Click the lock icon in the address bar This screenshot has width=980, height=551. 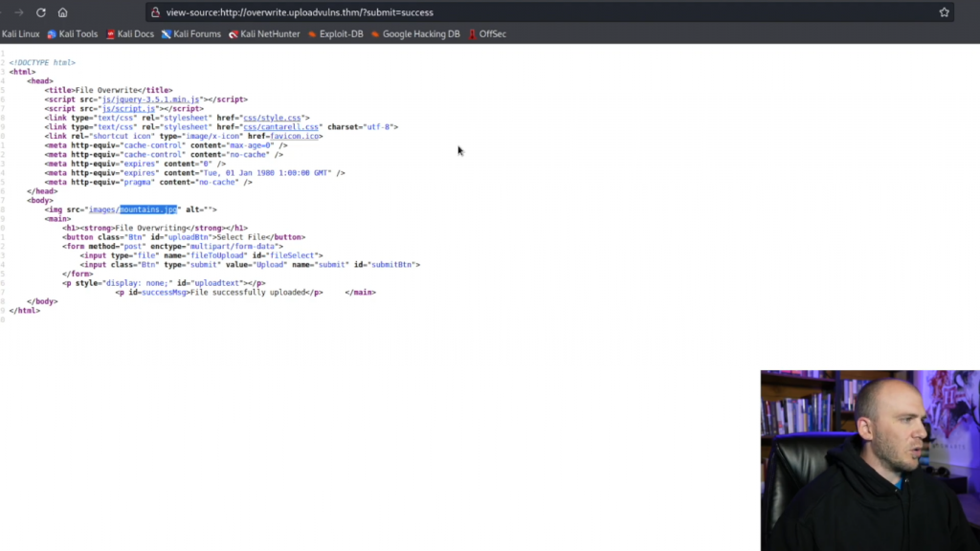click(156, 12)
